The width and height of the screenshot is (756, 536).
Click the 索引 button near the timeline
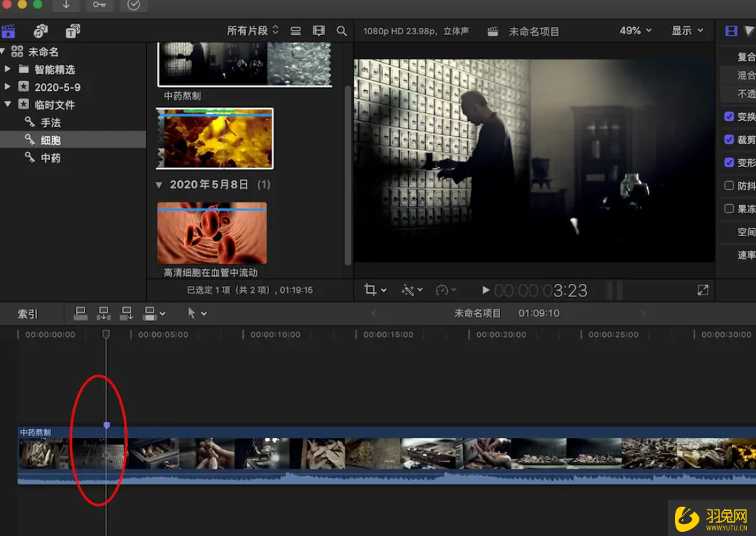(27, 313)
